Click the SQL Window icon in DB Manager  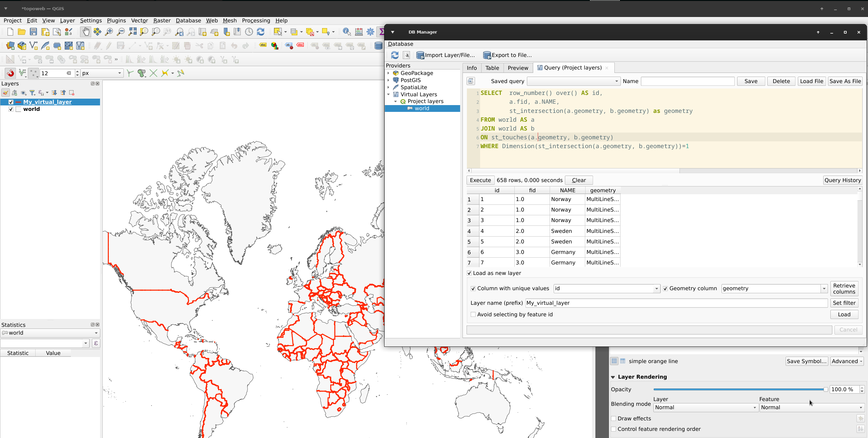[406, 55]
